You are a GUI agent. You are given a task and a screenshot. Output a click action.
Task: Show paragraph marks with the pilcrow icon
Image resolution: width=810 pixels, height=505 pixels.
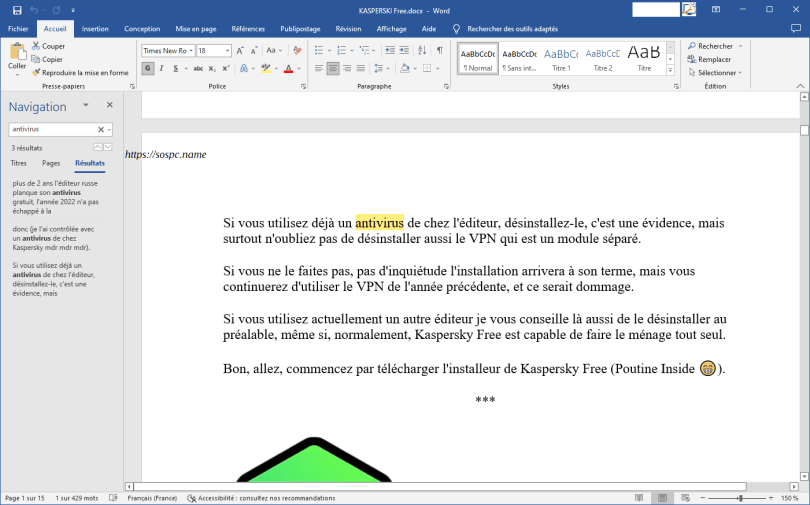point(440,50)
